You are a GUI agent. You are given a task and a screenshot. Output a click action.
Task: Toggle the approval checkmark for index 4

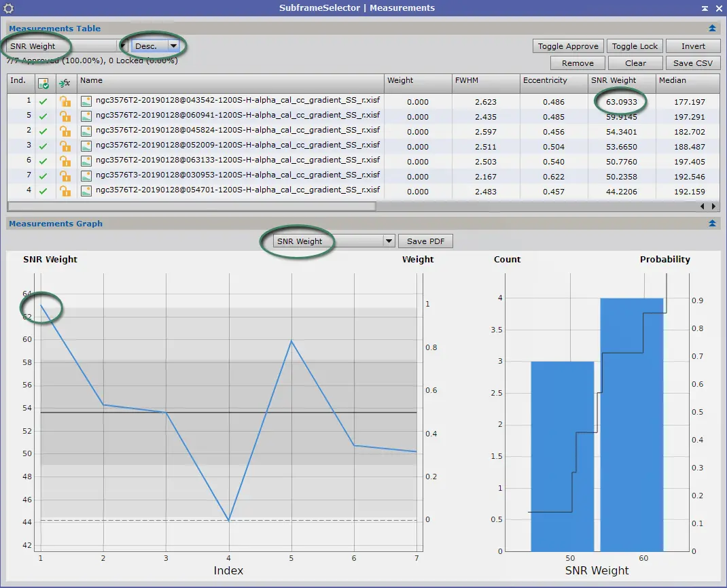pyautogui.click(x=43, y=191)
